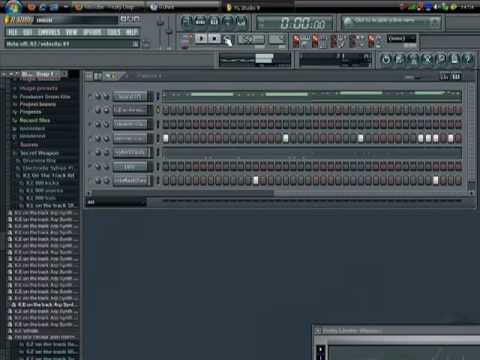Screen dimensions: 480x360
Task: Click the seventh channel's name button
Action: click(x=130, y=180)
